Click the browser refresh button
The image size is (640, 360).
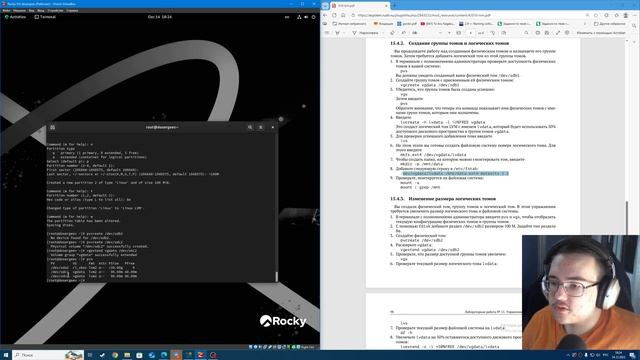(x=334, y=15)
